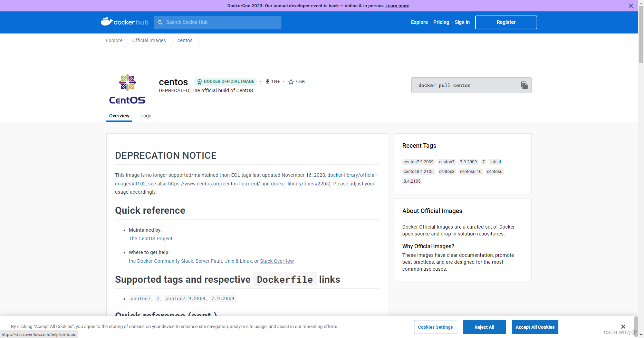Go to Official Images breadcrumb
This screenshot has height=338, width=644.
(x=149, y=40)
